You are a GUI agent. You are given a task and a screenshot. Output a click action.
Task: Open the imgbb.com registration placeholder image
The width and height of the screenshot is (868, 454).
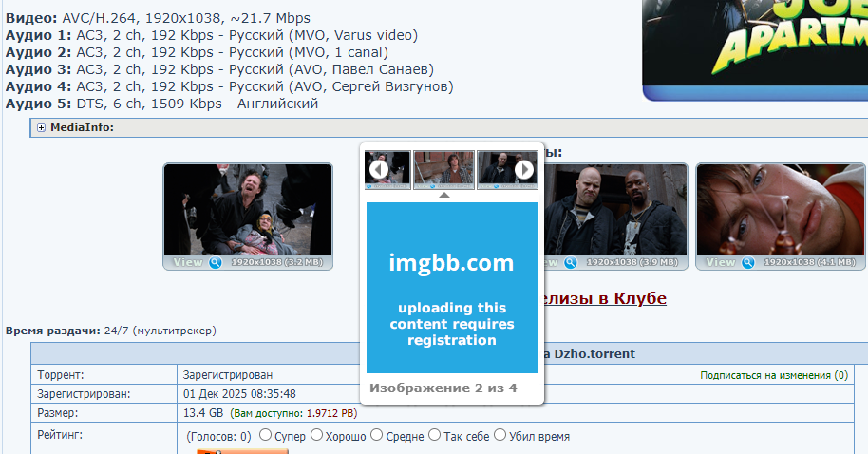coord(452,288)
